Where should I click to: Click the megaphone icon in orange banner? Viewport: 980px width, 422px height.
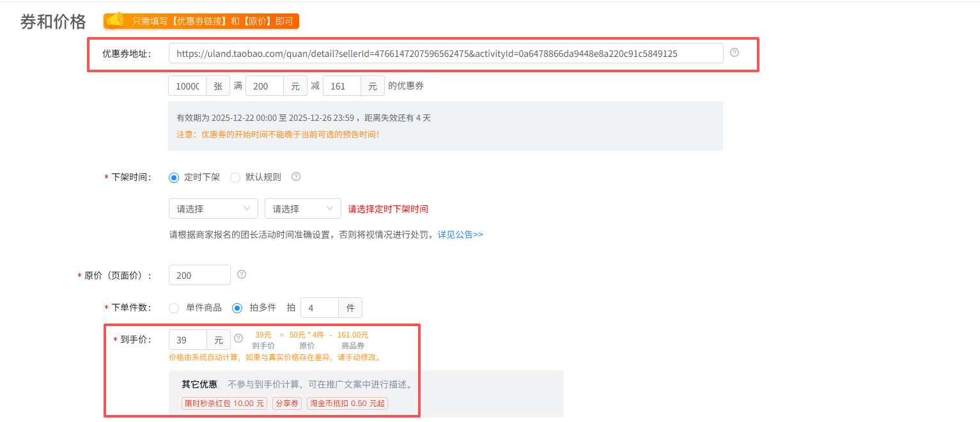pyautogui.click(x=115, y=20)
